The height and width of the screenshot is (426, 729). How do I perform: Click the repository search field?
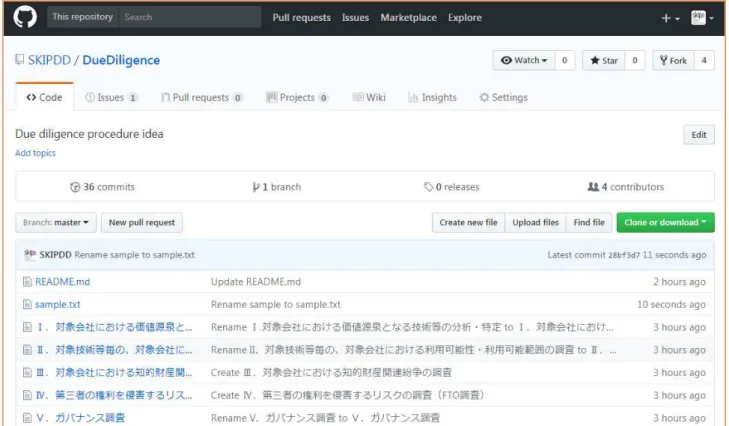tap(190, 17)
